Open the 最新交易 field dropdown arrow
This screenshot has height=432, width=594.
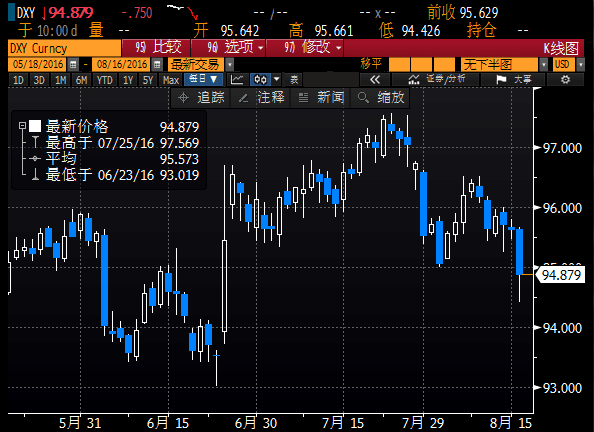coord(230,65)
